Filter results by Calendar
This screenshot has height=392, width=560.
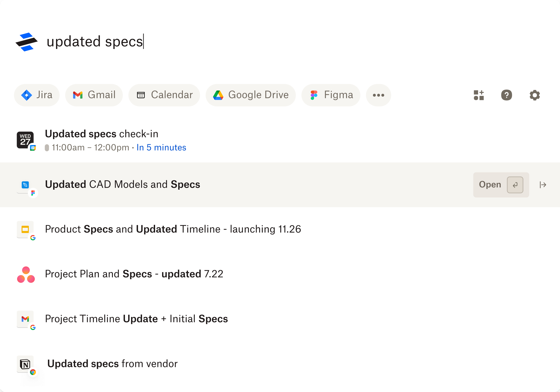click(164, 95)
